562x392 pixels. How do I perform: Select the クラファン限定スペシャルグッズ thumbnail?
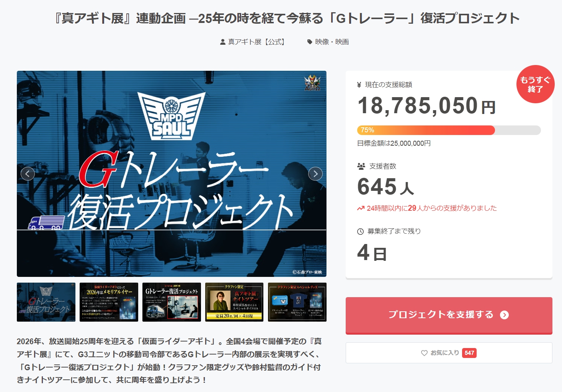click(x=297, y=302)
